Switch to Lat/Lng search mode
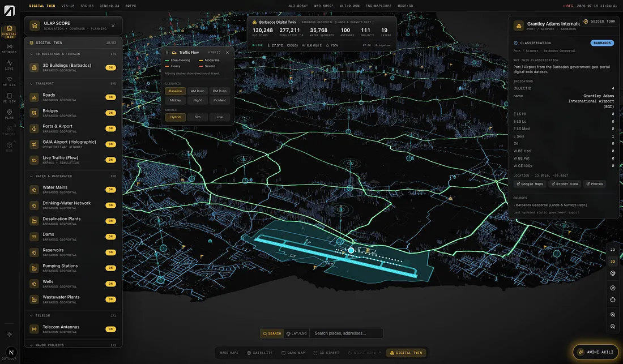Screen dimensions: 623x364 coord(296,333)
